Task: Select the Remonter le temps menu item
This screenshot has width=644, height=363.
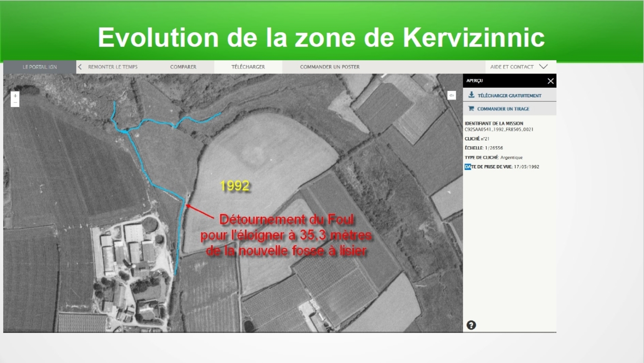Action: point(113,67)
